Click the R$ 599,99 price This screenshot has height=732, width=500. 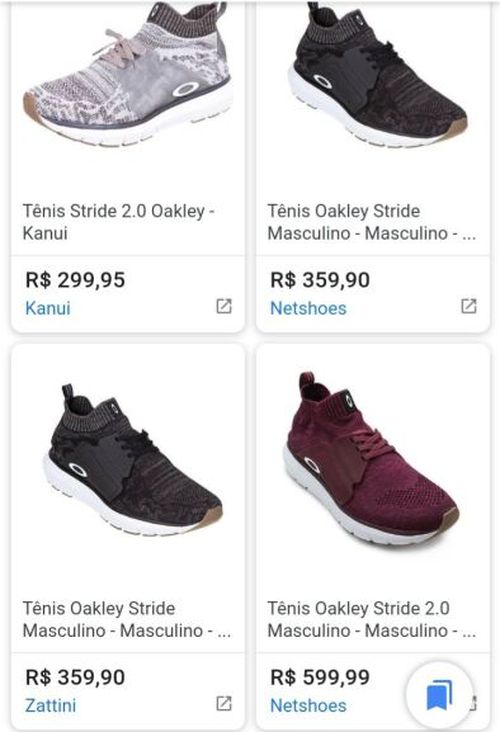point(320,677)
